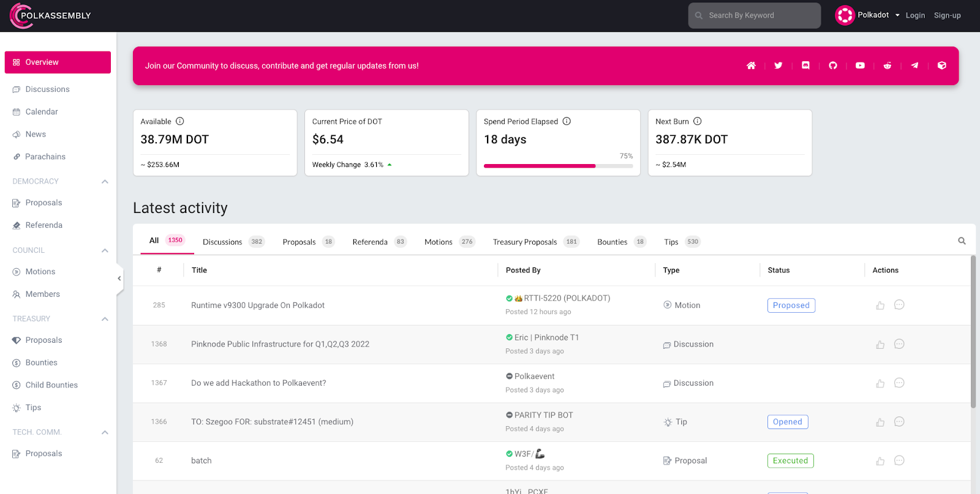This screenshot has height=494, width=980.
Task: Click the activity list vertical scrollbar
Action: (973, 331)
